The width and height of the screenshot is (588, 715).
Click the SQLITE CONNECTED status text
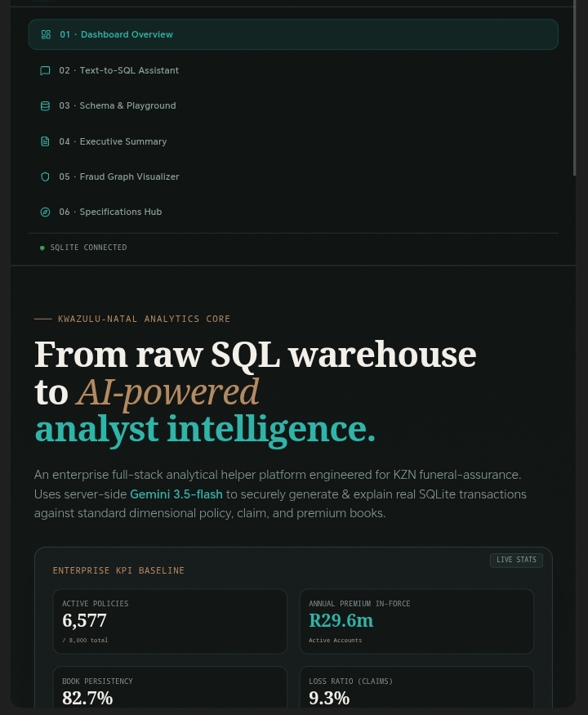[x=88, y=248]
